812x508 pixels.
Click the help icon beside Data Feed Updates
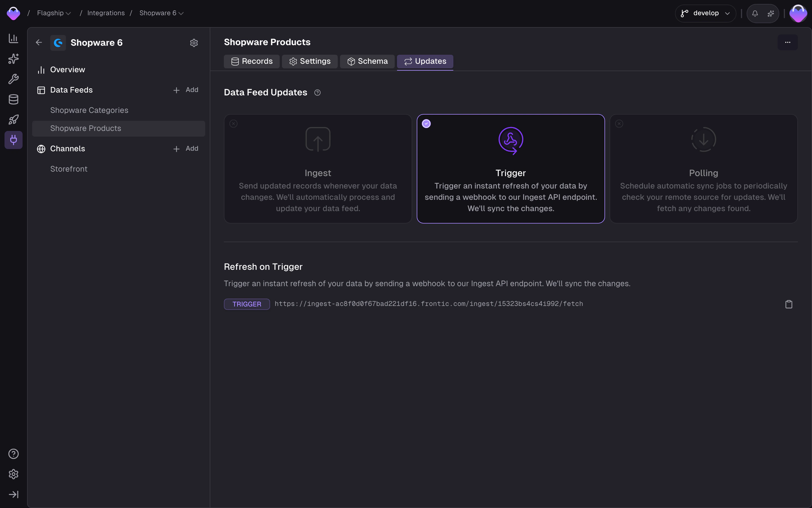(x=317, y=93)
